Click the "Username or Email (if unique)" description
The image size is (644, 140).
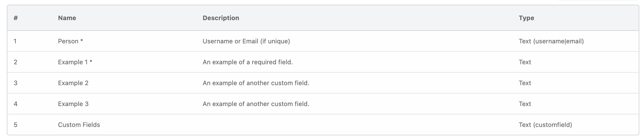pyautogui.click(x=246, y=41)
